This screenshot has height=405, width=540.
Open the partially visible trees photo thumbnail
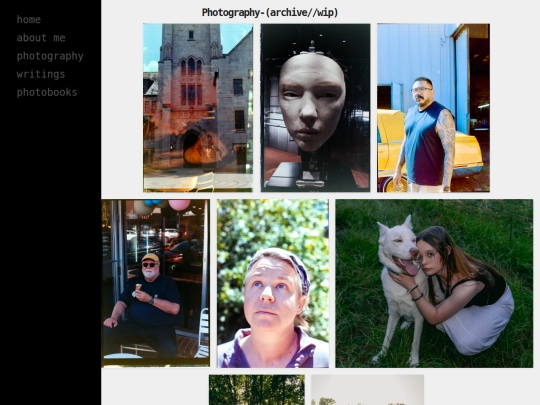(257, 390)
